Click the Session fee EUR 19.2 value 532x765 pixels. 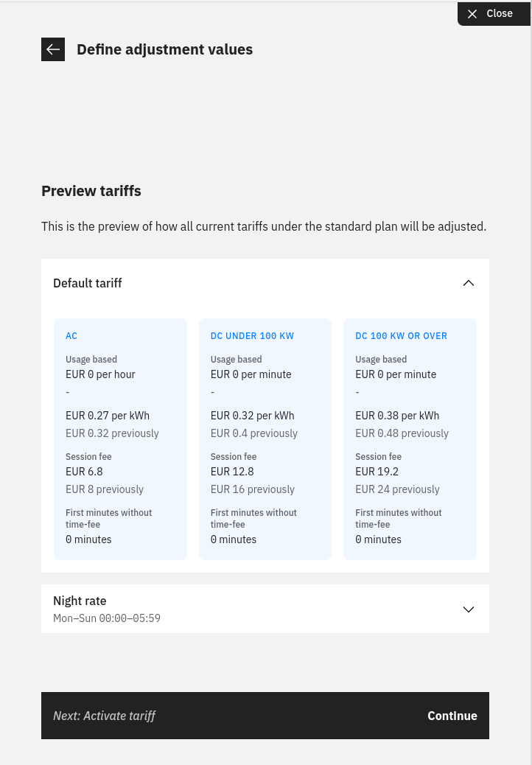(x=377, y=472)
